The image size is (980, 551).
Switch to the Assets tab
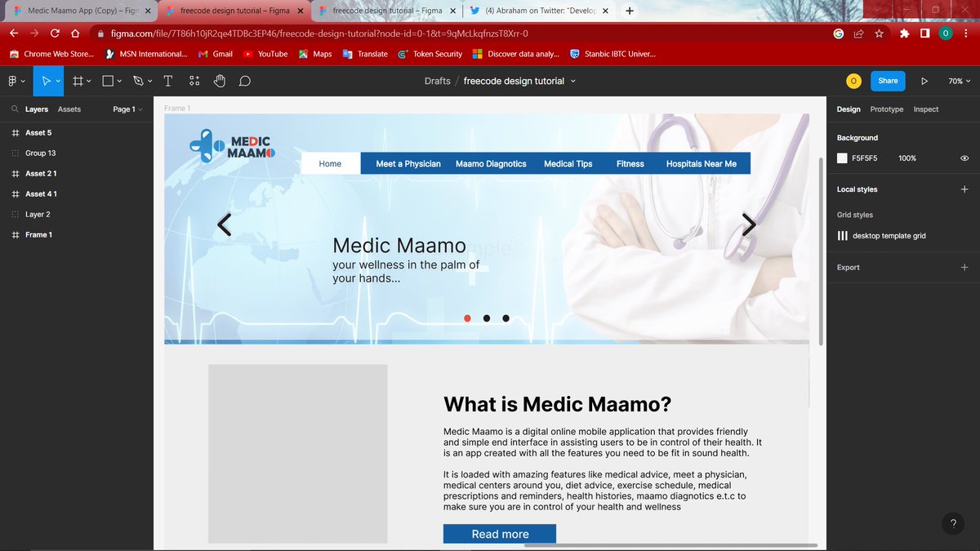[69, 109]
